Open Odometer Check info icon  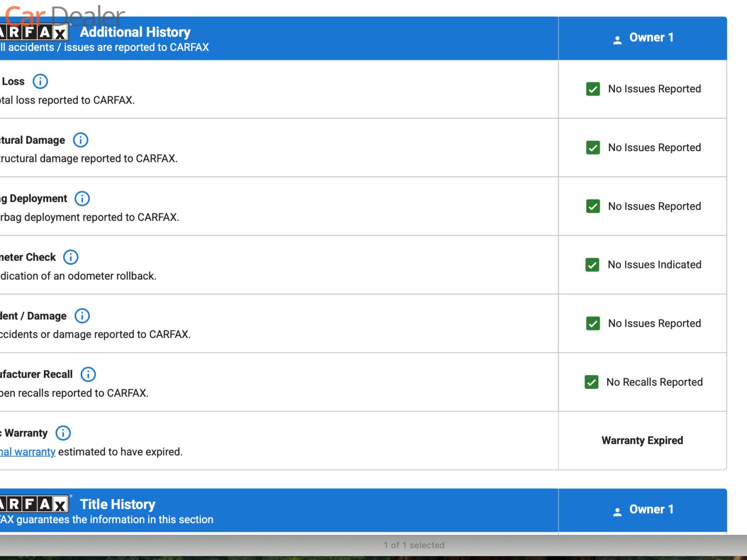(x=70, y=257)
